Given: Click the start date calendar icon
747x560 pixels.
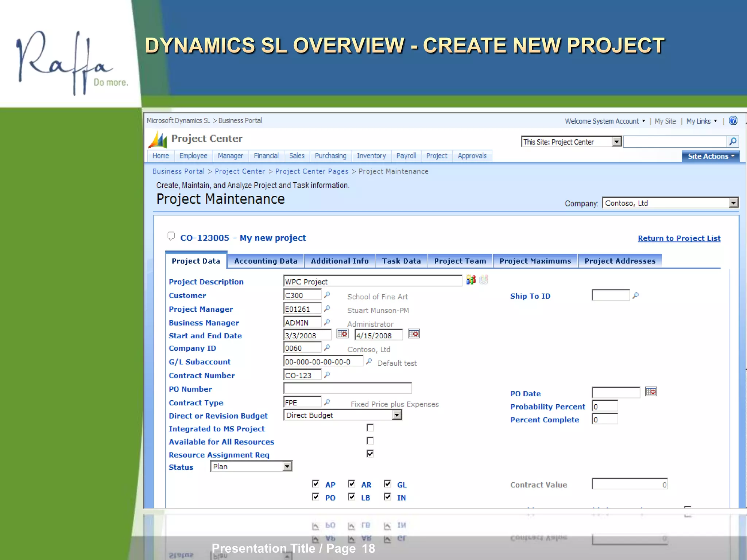Looking at the screenshot, I should coord(342,334).
